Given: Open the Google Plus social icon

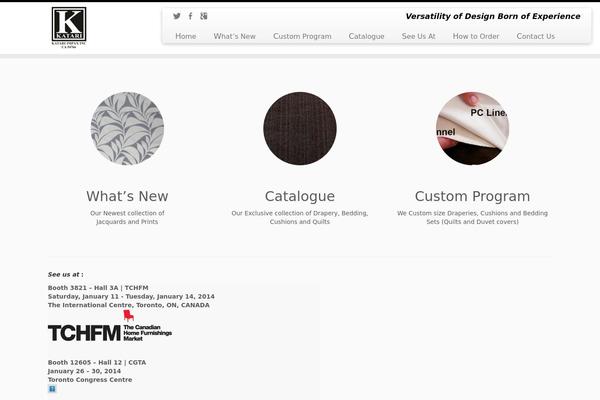Looking at the screenshot, I should (x=204, y=16).
